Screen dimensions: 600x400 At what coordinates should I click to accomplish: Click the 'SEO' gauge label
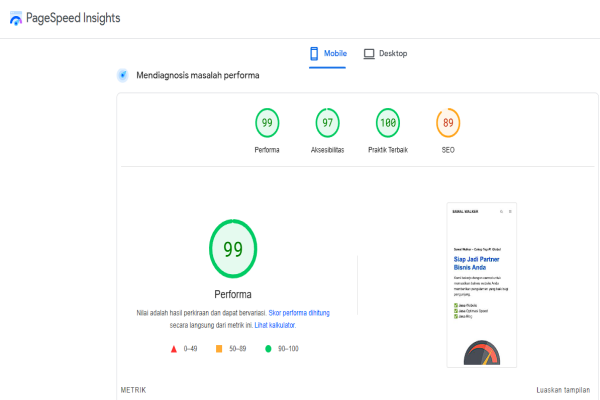tap(448, 150)
